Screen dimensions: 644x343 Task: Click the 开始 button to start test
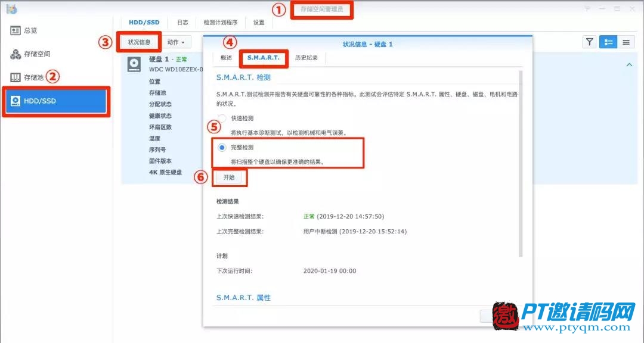[229, 177]
